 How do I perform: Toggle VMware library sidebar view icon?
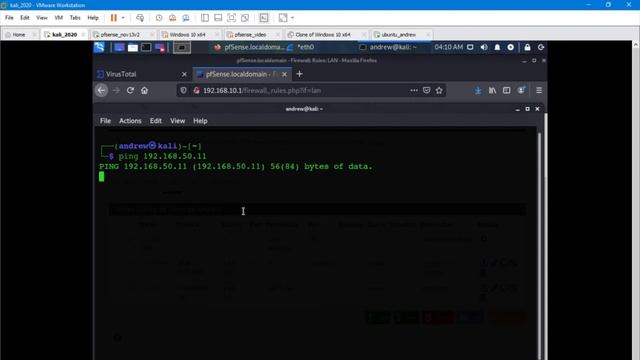point(205,18)
